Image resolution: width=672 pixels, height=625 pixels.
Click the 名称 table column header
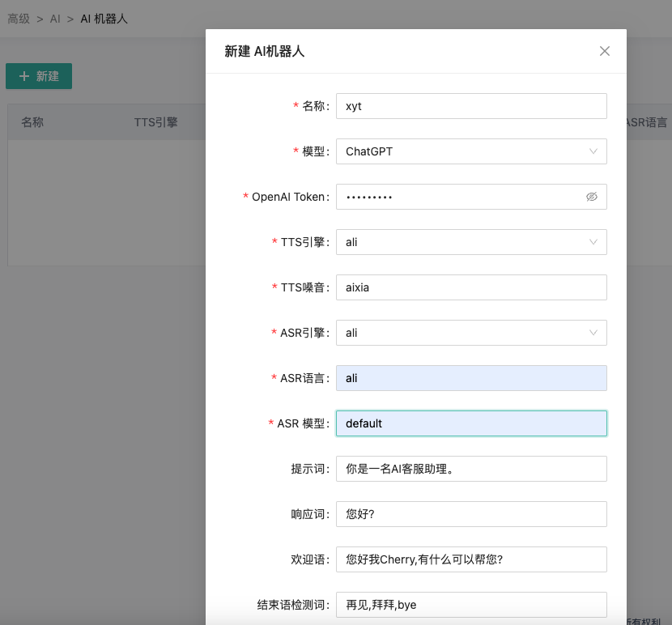tap(32, 122)
